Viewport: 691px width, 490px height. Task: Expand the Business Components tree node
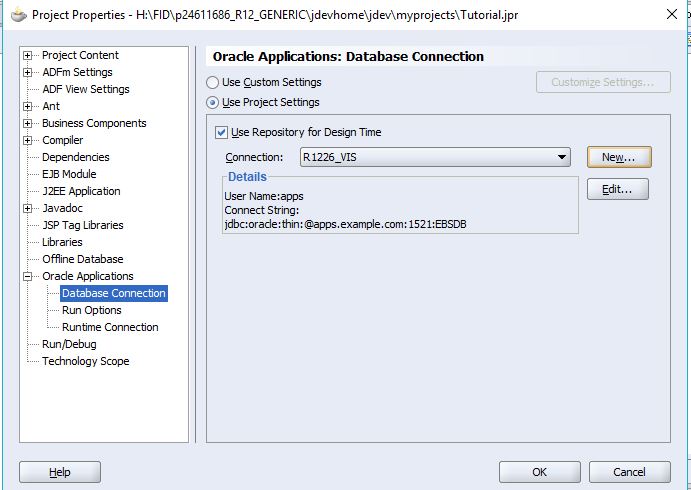point(28,123)
